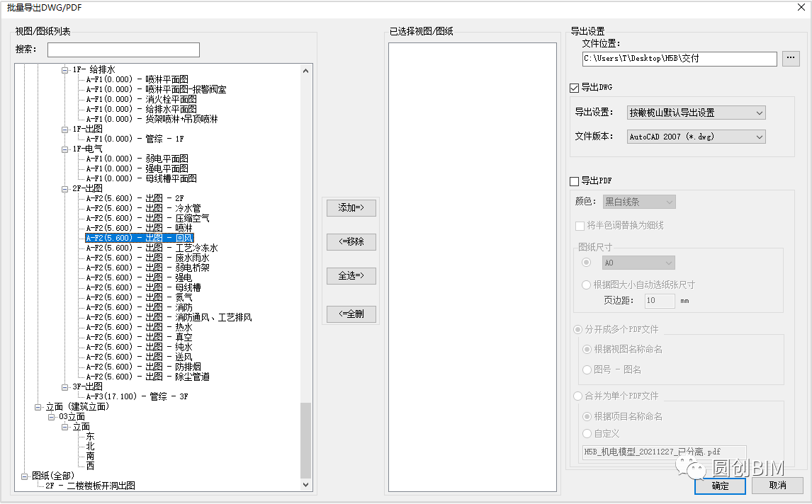Select A-F2(5.600) - 出图 - 压缩空气 view
812x504 pixels.
(x=148, y=218)
